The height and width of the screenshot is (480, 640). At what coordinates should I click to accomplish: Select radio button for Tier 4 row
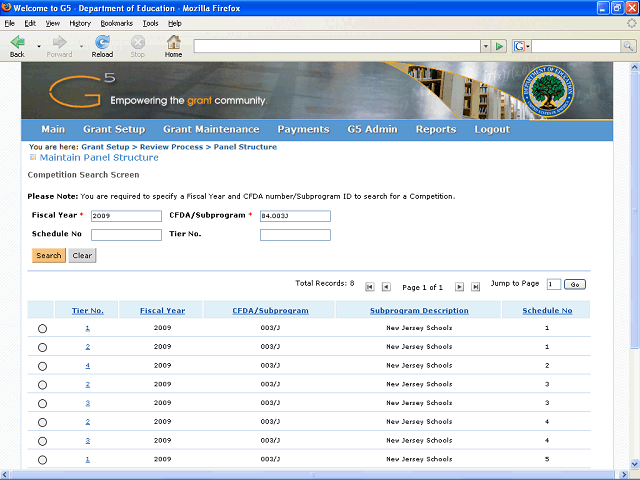[x=42, y=366]
